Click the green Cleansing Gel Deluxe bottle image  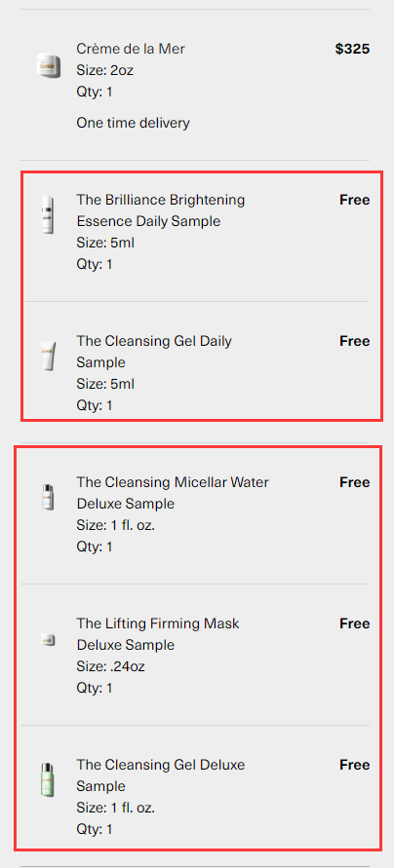(48, 779)
